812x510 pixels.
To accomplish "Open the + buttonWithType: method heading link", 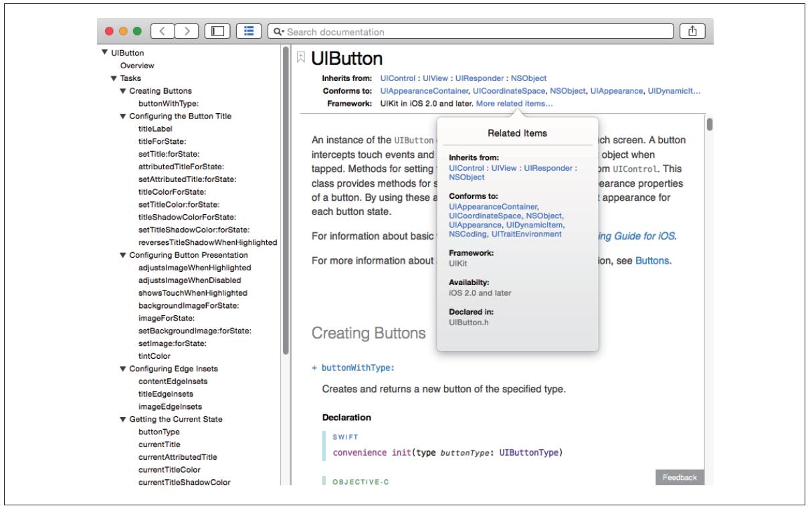I will click(353, 367).
